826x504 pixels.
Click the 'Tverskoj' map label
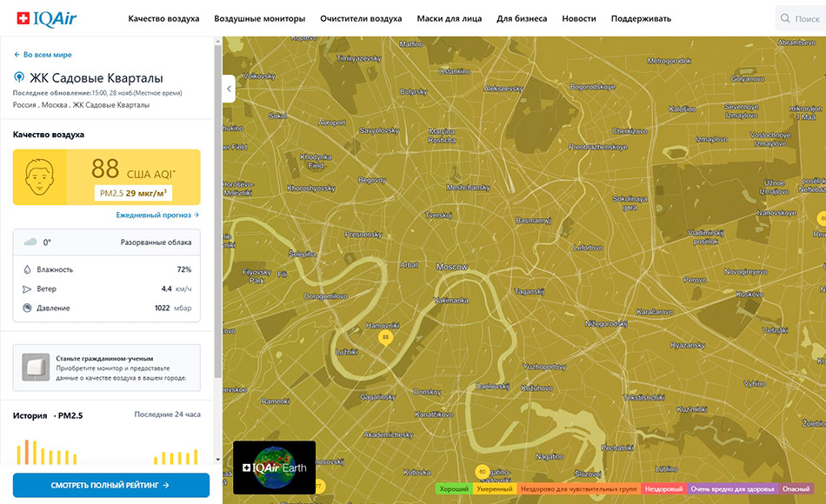[439, 215]
